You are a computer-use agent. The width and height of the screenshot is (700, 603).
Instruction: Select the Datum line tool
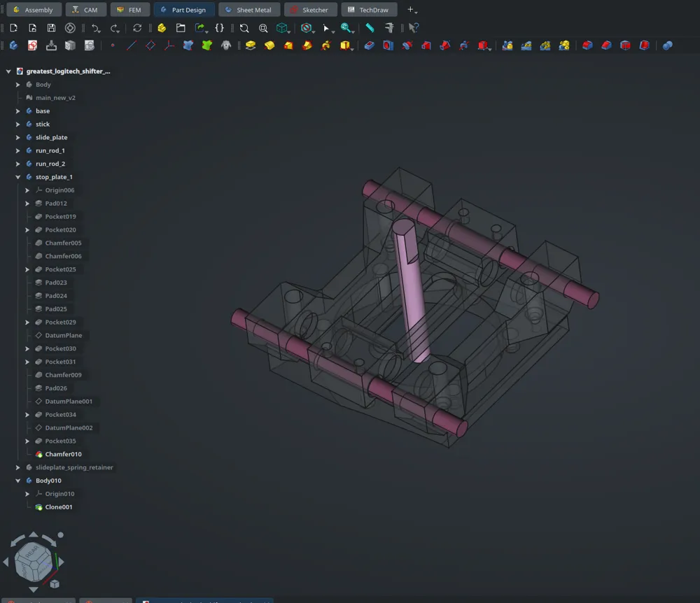(132, 45)
